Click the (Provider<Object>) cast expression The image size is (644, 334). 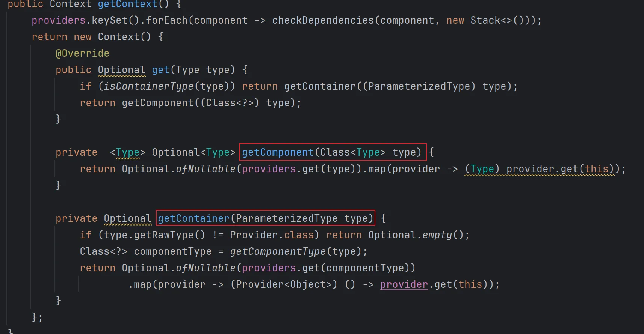coord(284,284)
